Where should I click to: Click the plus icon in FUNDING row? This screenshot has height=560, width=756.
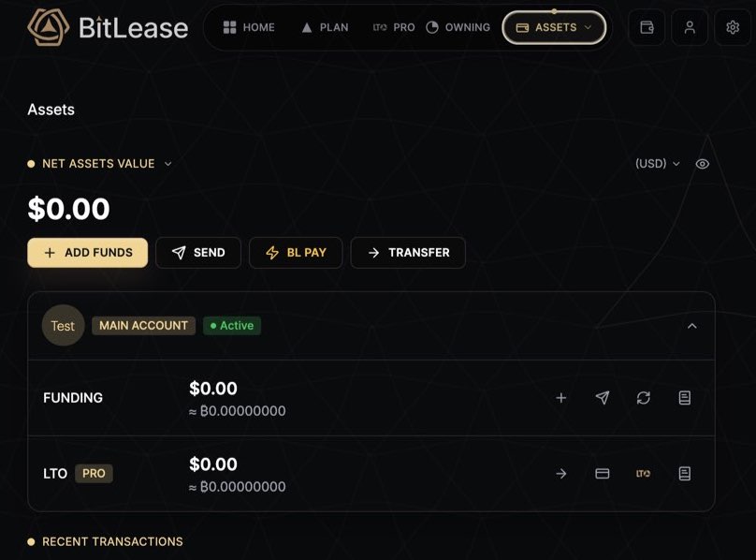[x=561, y=398]
